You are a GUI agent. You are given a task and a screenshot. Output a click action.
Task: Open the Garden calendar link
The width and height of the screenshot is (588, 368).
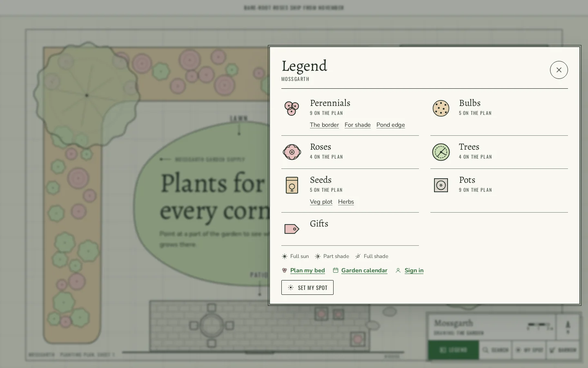click(x=364, y=271)
